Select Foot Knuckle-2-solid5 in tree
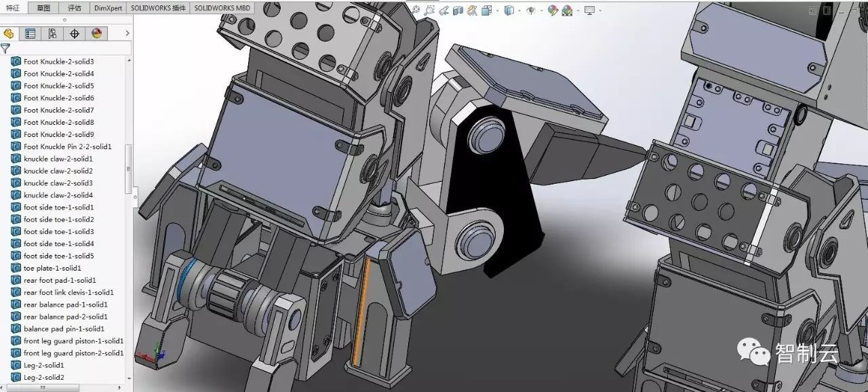The image size is (868, 392). [59, 85]
